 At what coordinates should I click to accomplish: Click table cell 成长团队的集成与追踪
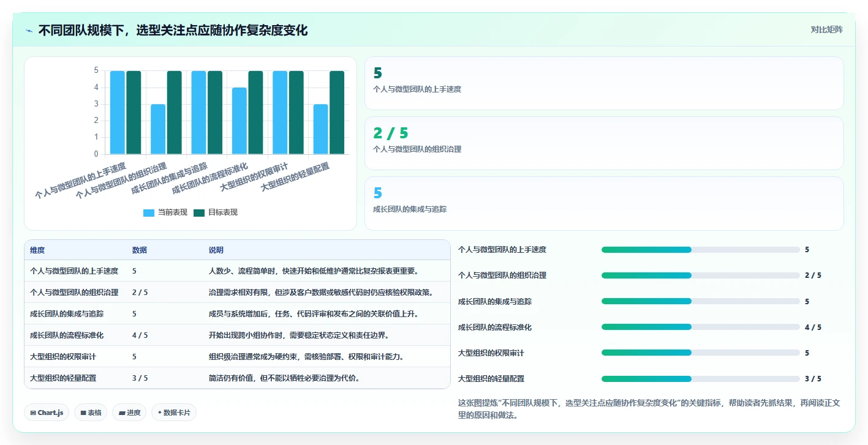click(x=67, y=313)
